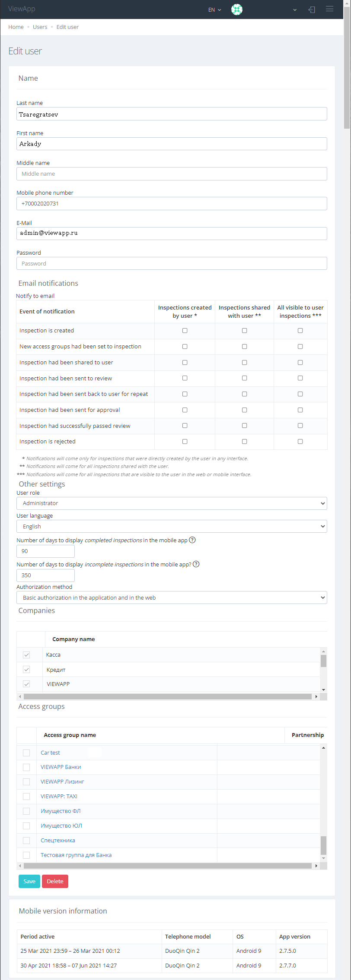The width and height of the screenshot is (351, 980).
Task: Focus the Password field
Action: (172, 263)
